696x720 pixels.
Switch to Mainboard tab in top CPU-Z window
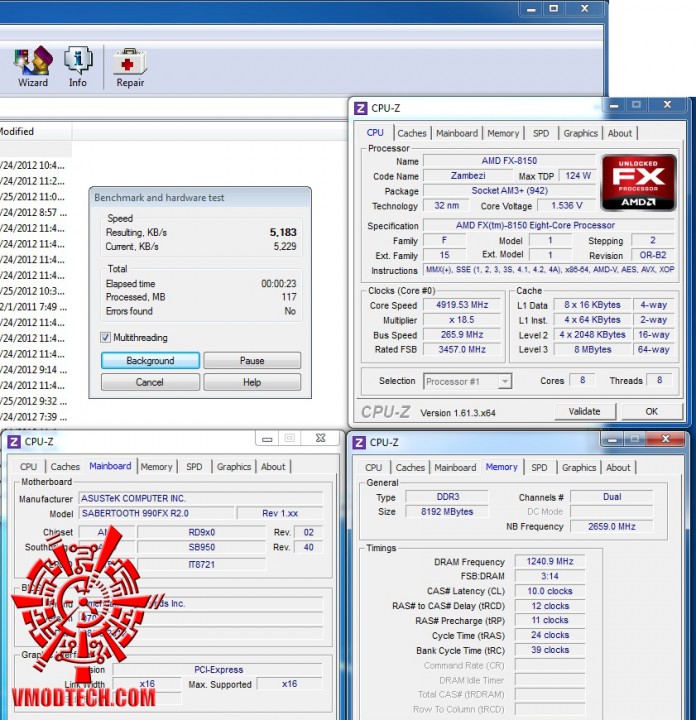click(x=457, y=133)
